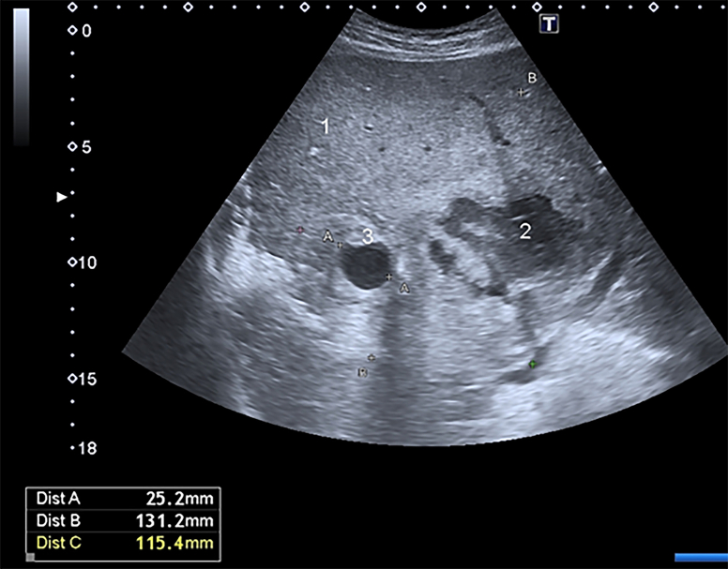Screen dimensions: 728x569
Task: Click the grayscale brightness bar
Action: tap(22, 77)
